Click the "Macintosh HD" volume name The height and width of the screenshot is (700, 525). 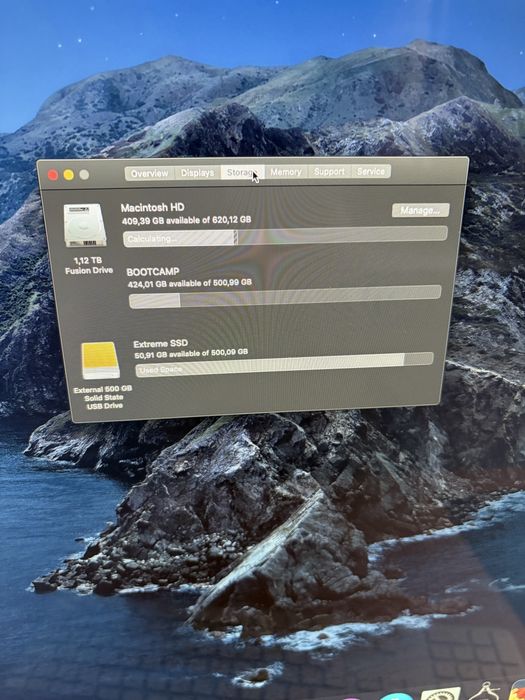(x=152, y=208)
